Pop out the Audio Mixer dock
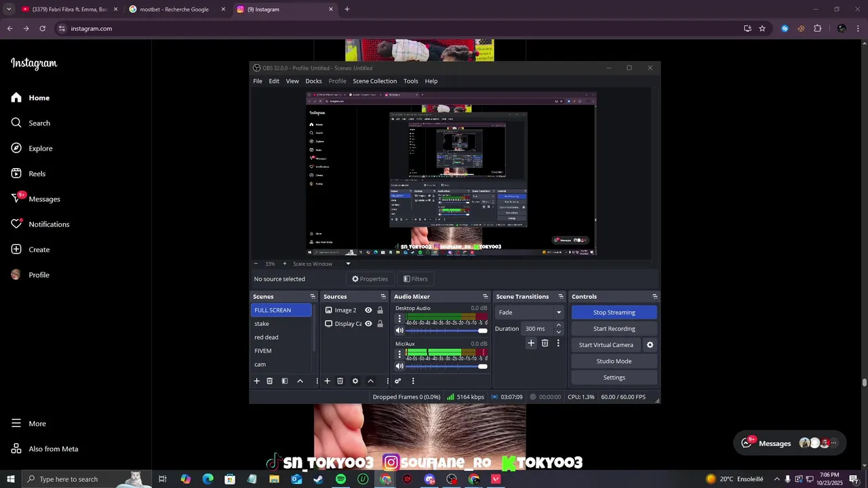Image resolution: width=868 pixels, height=488 pixels. (x=485, y=296)
